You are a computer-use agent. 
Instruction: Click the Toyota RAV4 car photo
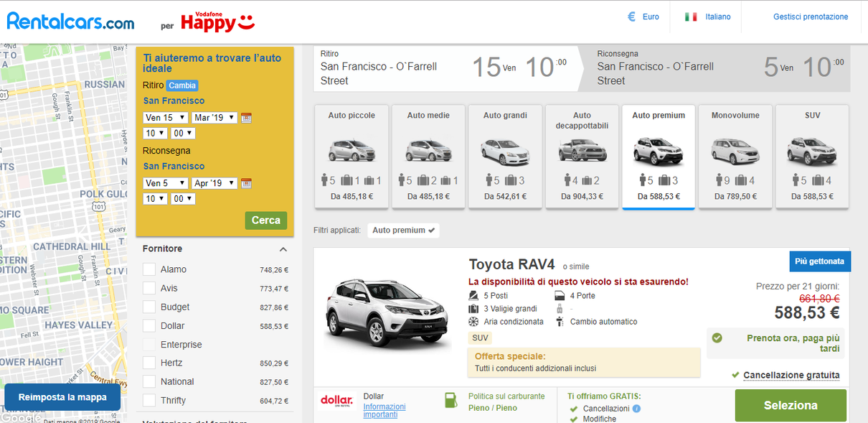point(388,315)
